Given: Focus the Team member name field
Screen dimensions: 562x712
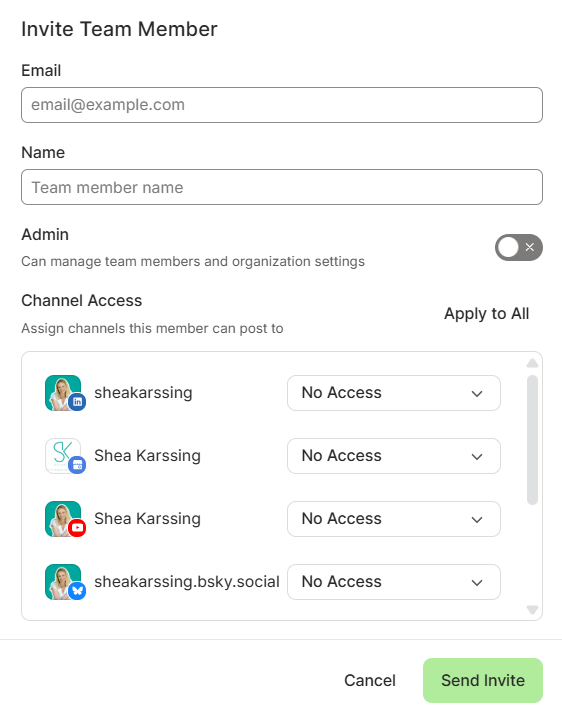Looking at the screenshot, I should [x=282, y=187].
